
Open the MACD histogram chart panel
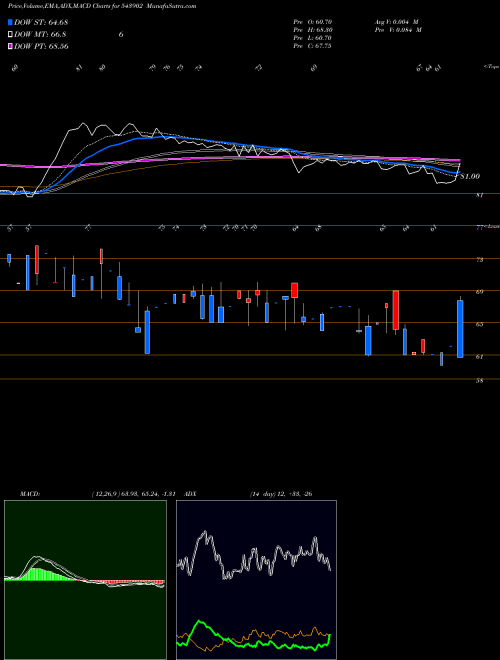click(x=85, y=580)
